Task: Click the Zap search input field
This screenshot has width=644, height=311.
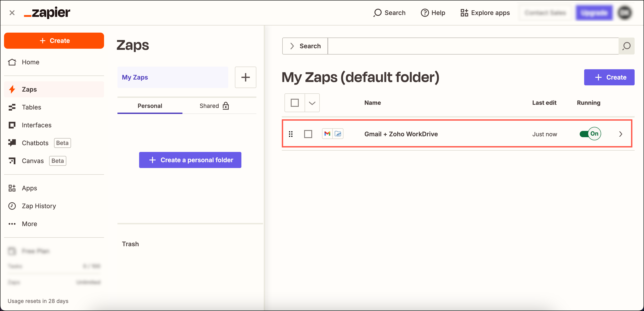Action: [473, 46]
